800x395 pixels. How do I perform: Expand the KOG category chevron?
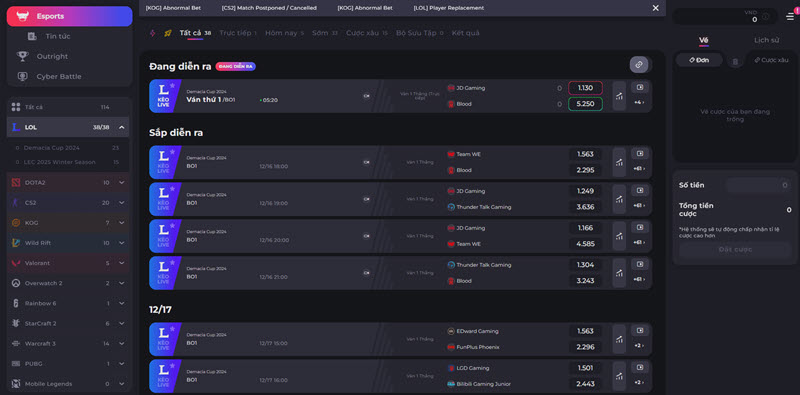[x=121, y=223]
